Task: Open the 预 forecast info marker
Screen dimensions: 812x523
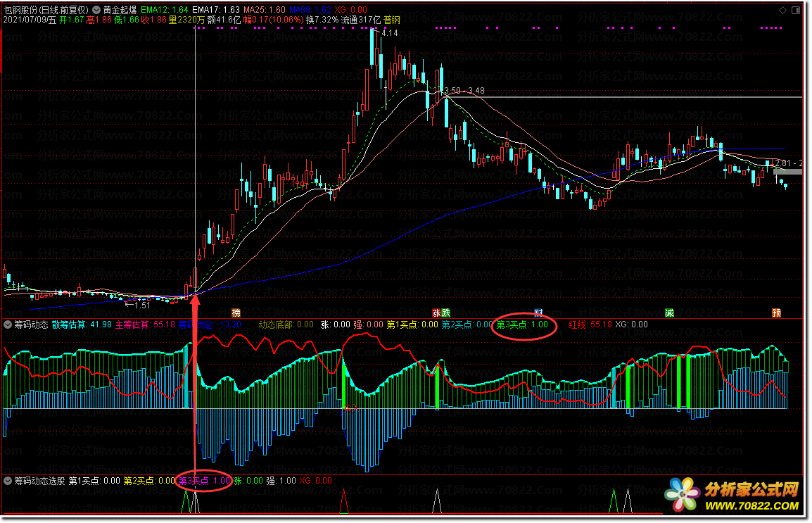Action: (776, 313)
